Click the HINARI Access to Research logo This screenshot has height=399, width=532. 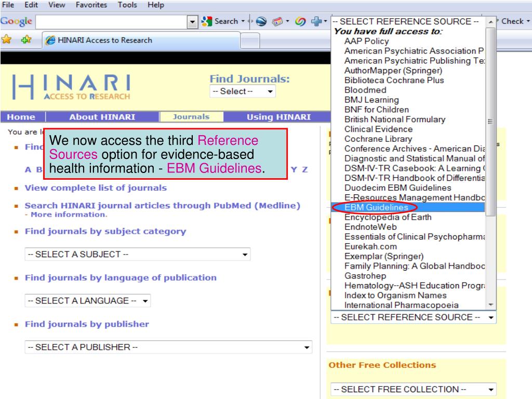[x=71, y=87]
